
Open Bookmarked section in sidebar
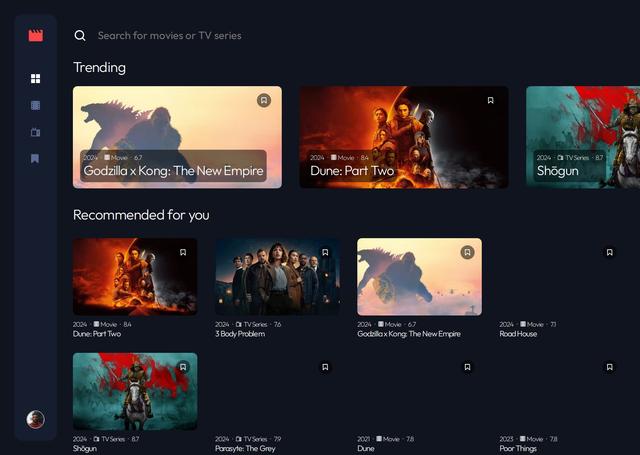pyautogui.click(x=35, y=158)
